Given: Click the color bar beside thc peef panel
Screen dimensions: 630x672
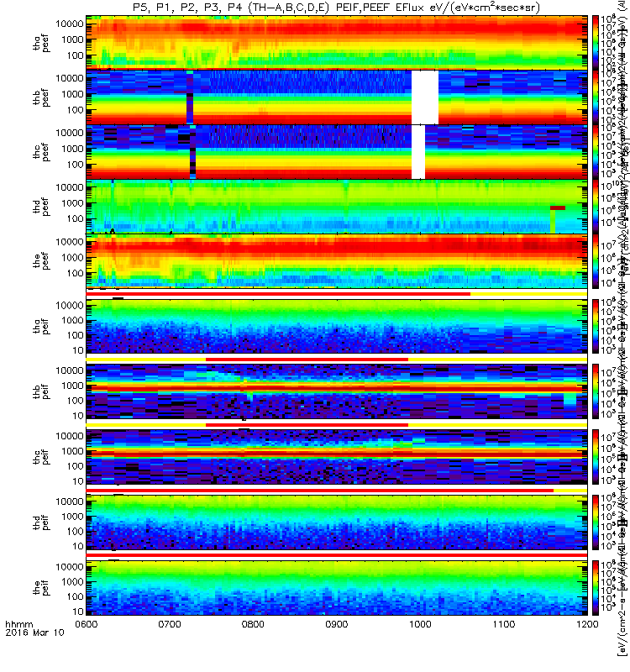Looking at the screenshot, I should [596, 152].
